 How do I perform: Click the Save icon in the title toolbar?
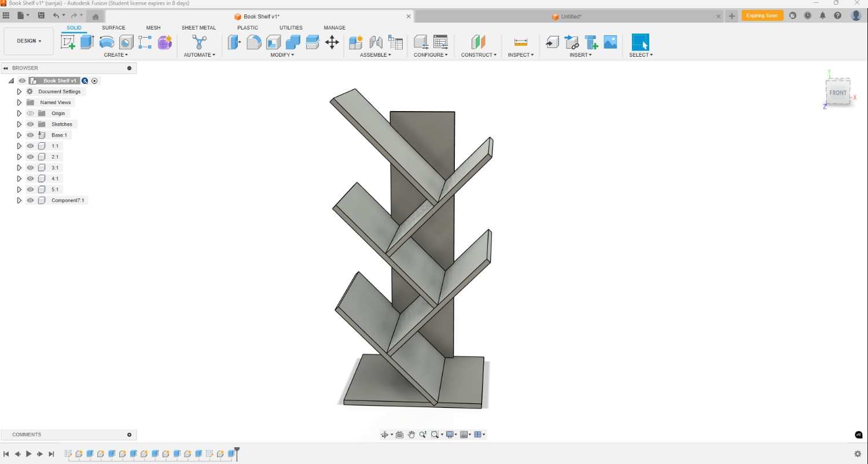coord(41,16)
